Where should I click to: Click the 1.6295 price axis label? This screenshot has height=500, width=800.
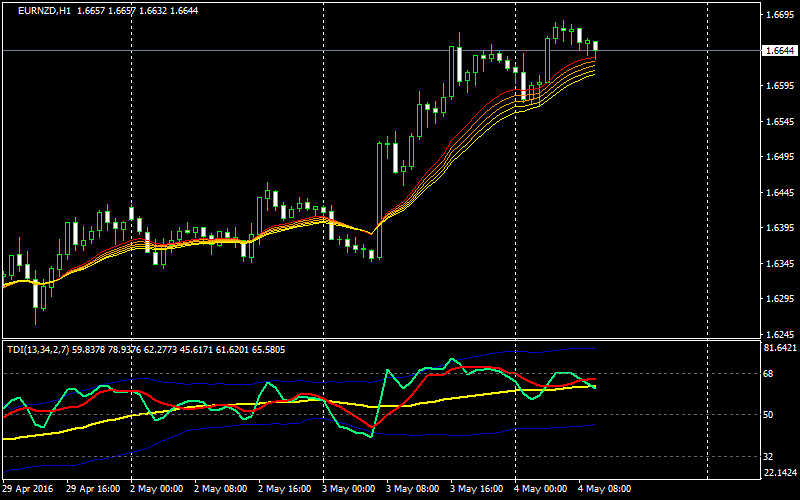781,298
